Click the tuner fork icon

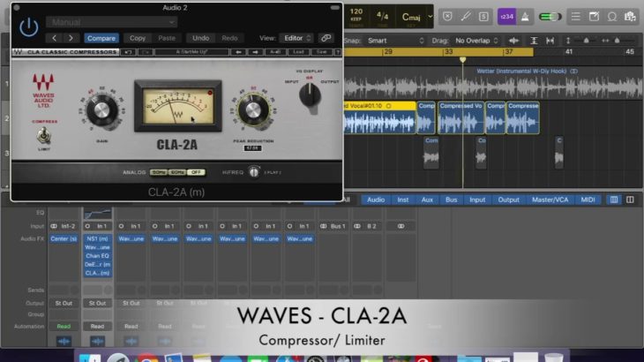tap(466, 17)
